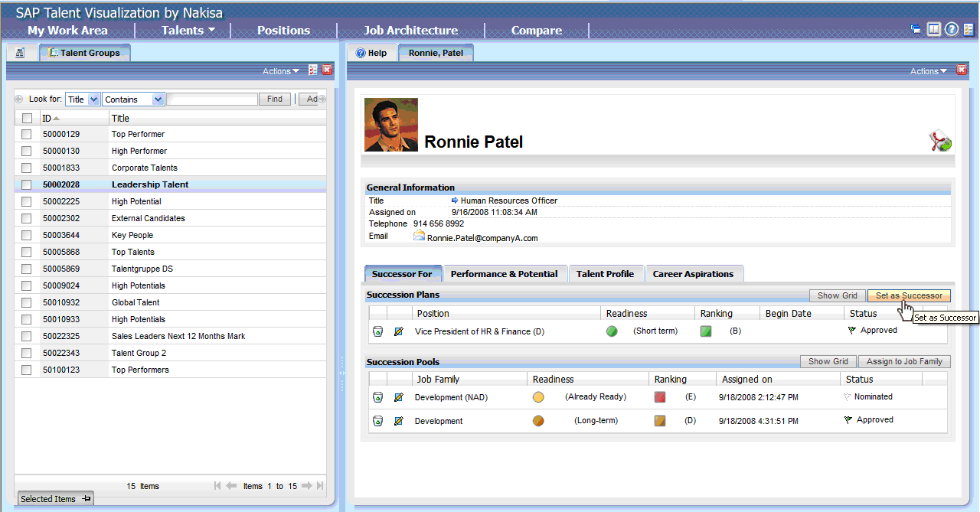Click the Ronnie.Patel@companyA.com email link
Screen dimensions: 980x512
pos(482,238)
